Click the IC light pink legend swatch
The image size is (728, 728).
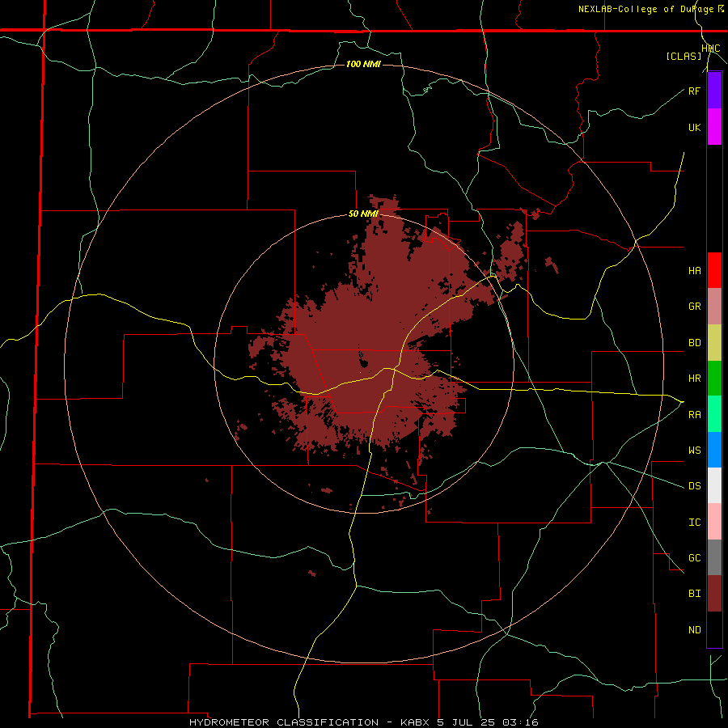point(714,522)
